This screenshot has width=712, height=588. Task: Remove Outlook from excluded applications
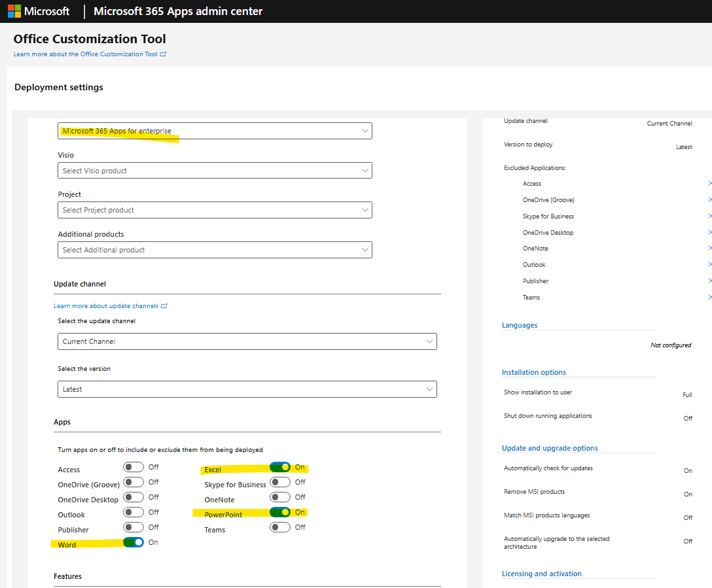point(709,264)
